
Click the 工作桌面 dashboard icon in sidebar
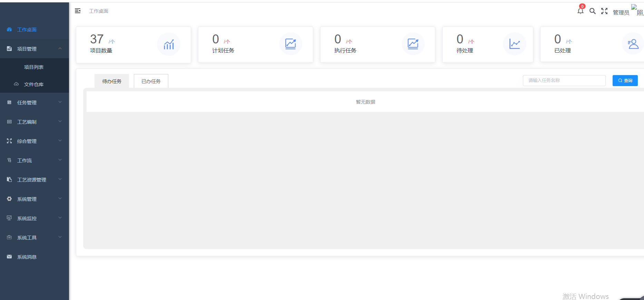(x=9, y=30)
